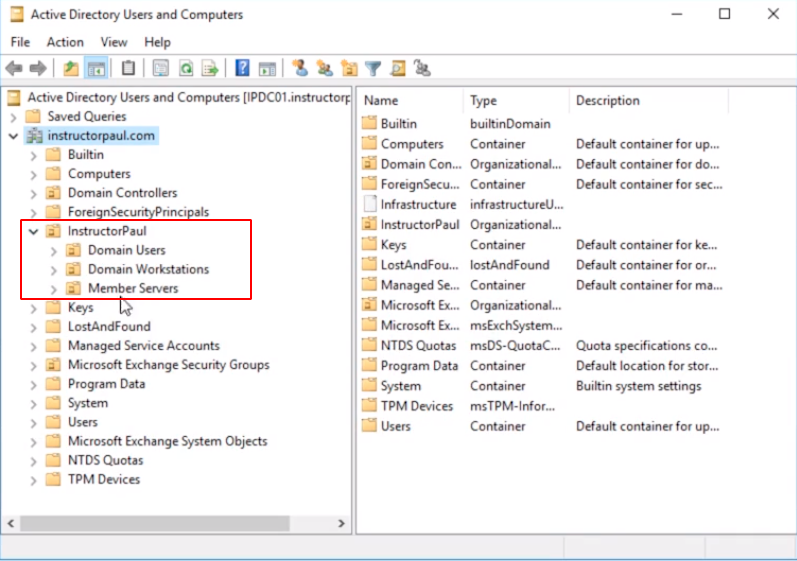Open the File menu
797x561 pixels.
20,42
